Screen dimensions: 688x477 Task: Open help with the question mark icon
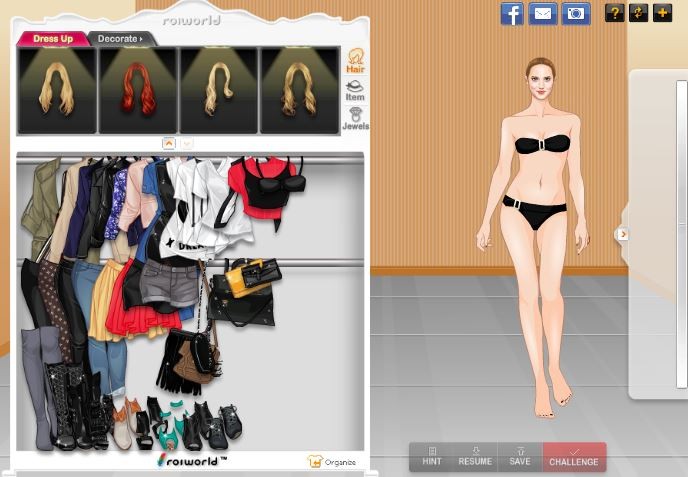tap(614, 13)
